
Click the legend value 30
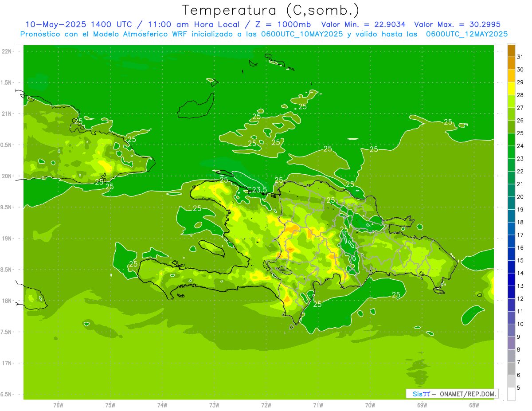point(520,70)
